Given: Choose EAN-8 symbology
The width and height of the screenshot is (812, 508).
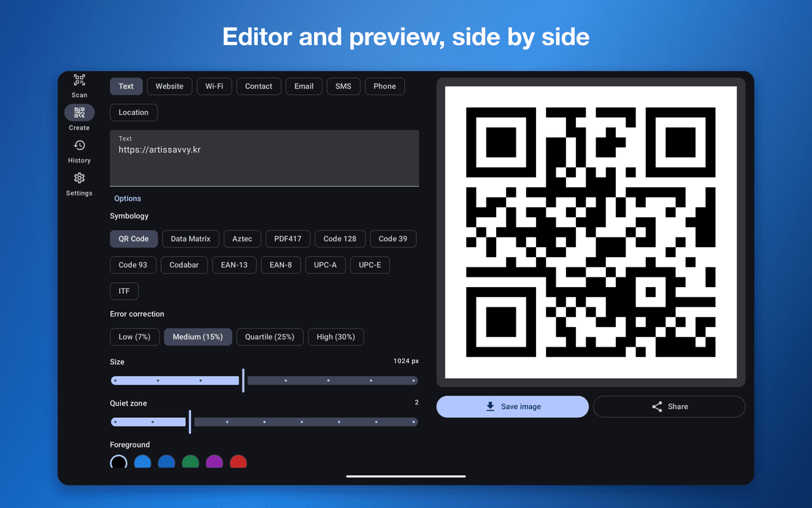Looking at the screenshot, I should (281, 265).
